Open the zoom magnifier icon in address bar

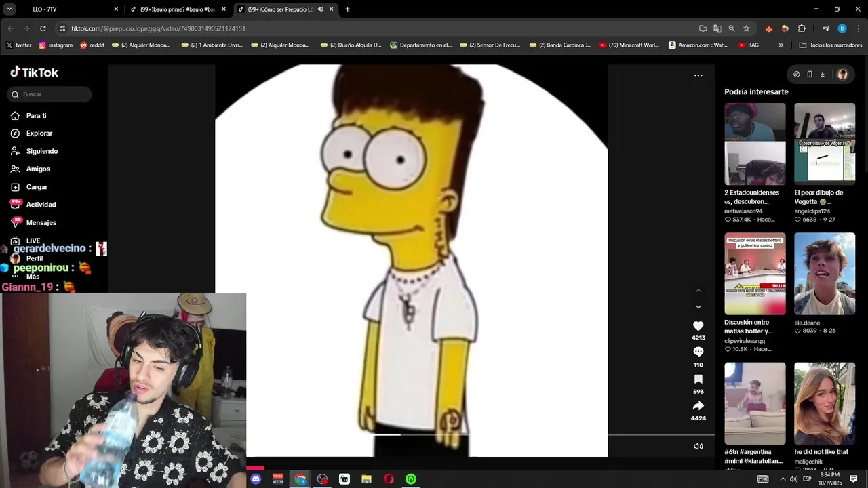tap(732, 28)
